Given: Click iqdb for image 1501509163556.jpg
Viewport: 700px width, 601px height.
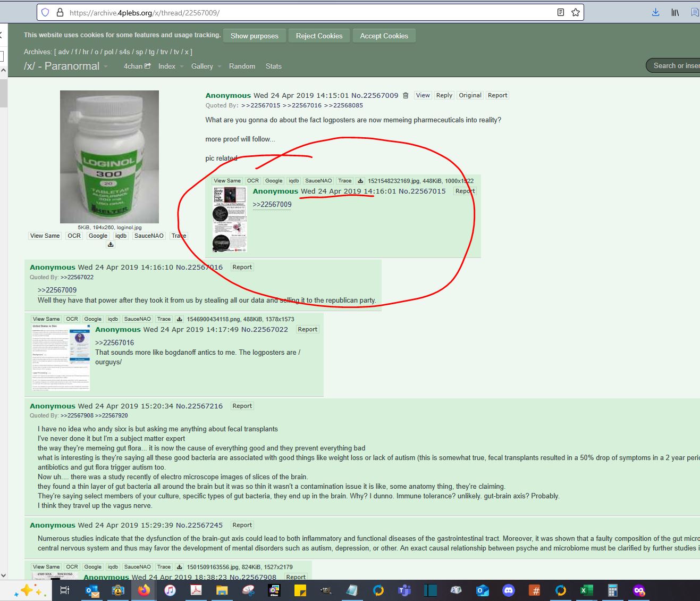Looking at the screenshot, I should (x=113, y=567).
